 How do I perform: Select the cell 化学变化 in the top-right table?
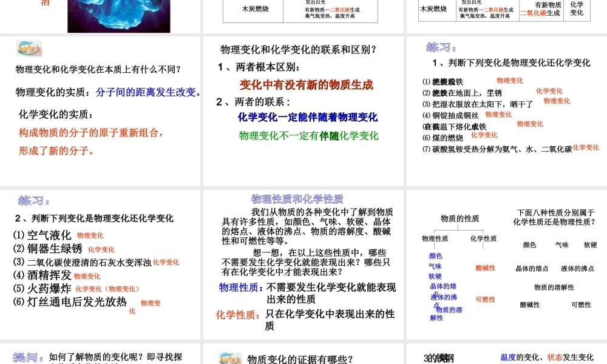[x=577, y=8]
